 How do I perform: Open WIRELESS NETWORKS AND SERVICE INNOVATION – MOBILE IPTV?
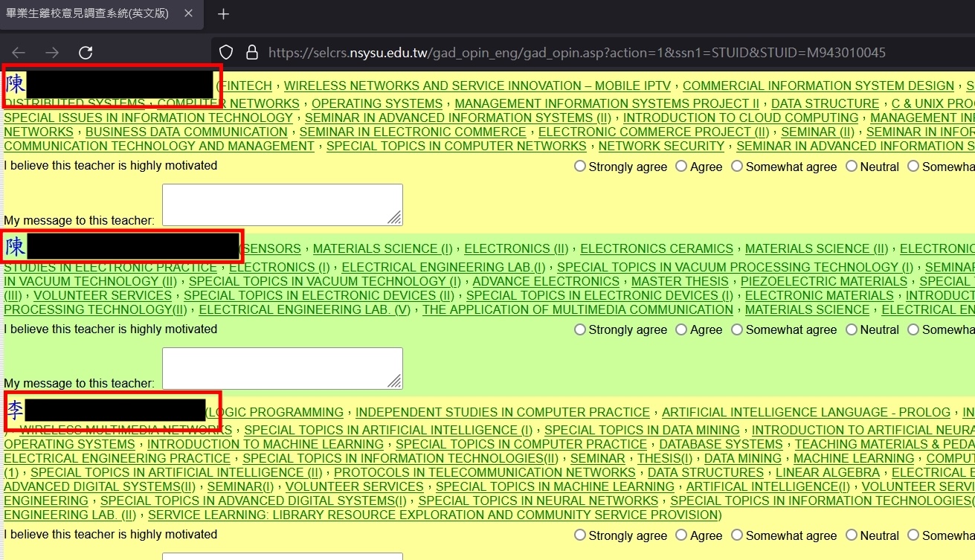click(x=477, y=86)
